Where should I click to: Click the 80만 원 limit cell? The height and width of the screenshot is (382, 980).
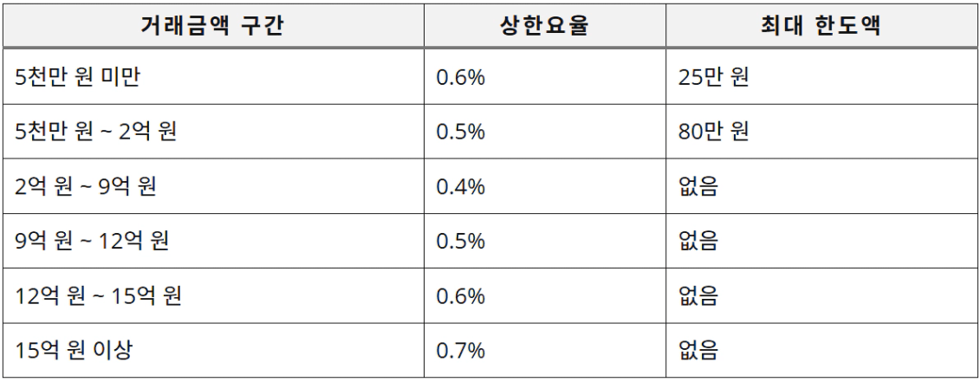click(714, 132)
